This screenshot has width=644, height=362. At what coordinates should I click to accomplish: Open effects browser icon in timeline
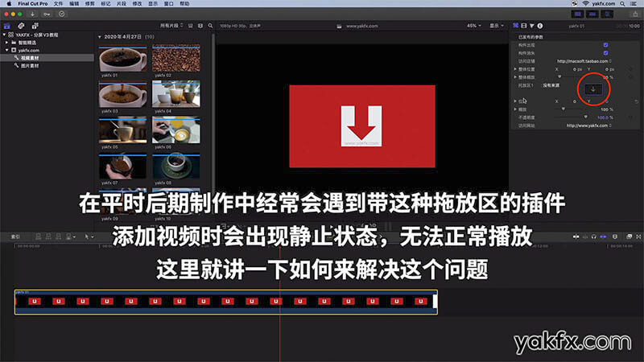point(630,237)
